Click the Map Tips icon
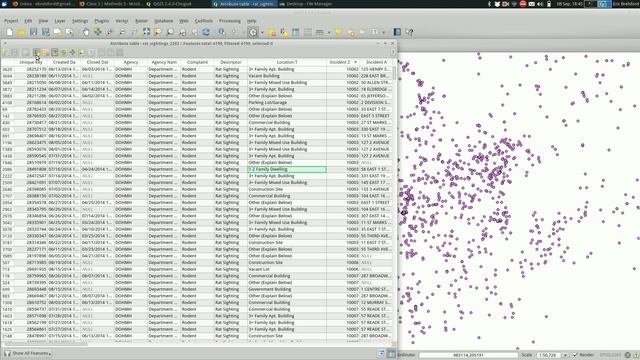This screenshot has width=640, height=360. [338, 32]
